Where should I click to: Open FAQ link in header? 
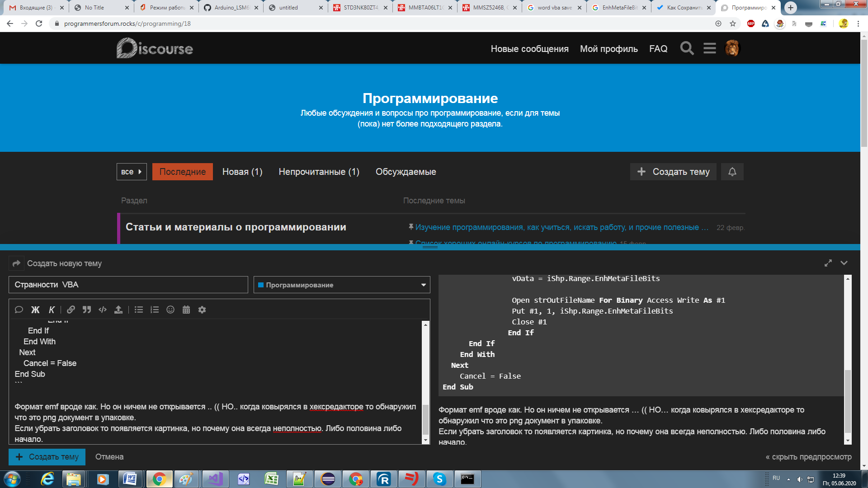click(x=658, y=49)
